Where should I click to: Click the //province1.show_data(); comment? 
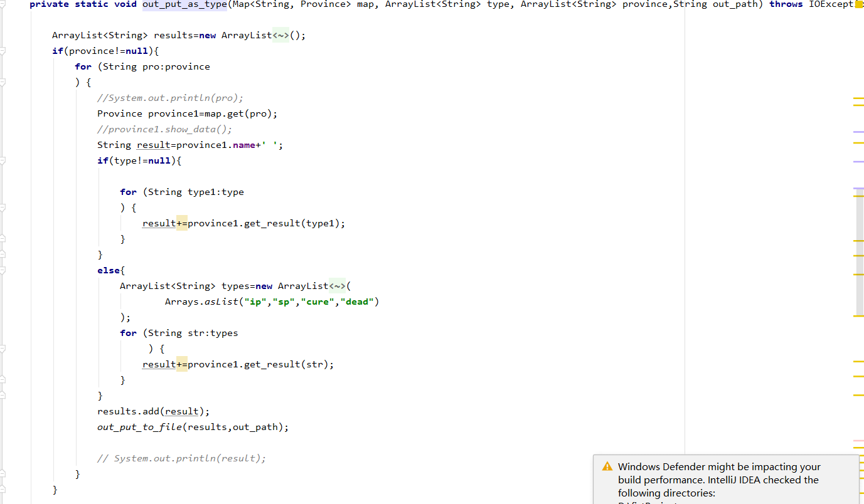164,129
